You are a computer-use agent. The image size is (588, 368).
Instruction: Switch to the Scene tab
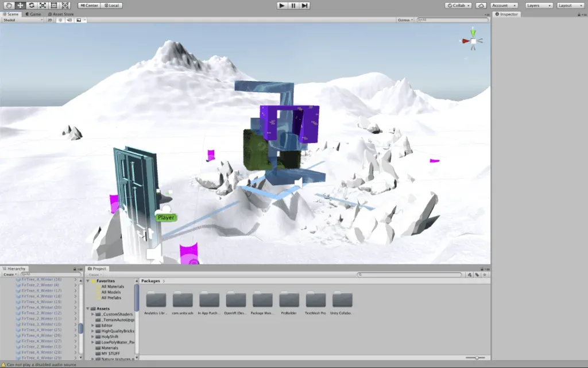(x=10, y=14)
